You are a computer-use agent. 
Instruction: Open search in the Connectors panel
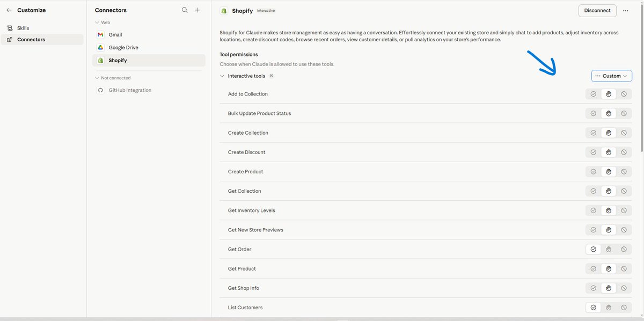(x=185, y=10)
